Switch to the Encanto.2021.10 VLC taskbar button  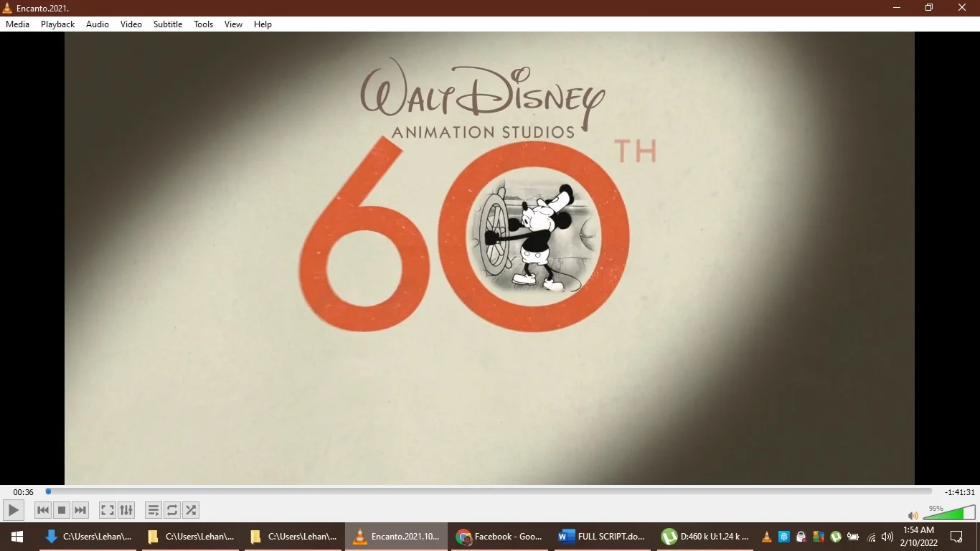[396, 537]
